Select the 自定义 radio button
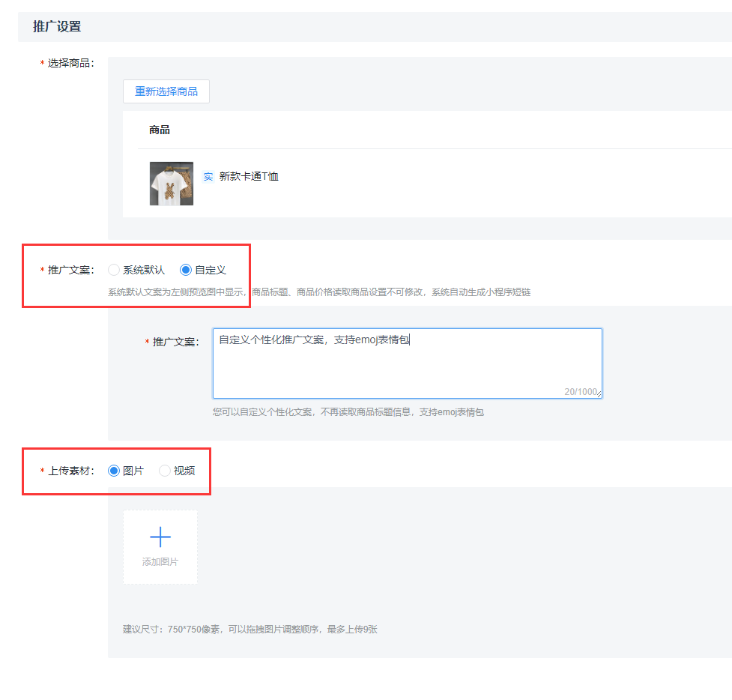Viewport: 732px width, 700px height. pos(186,270)
